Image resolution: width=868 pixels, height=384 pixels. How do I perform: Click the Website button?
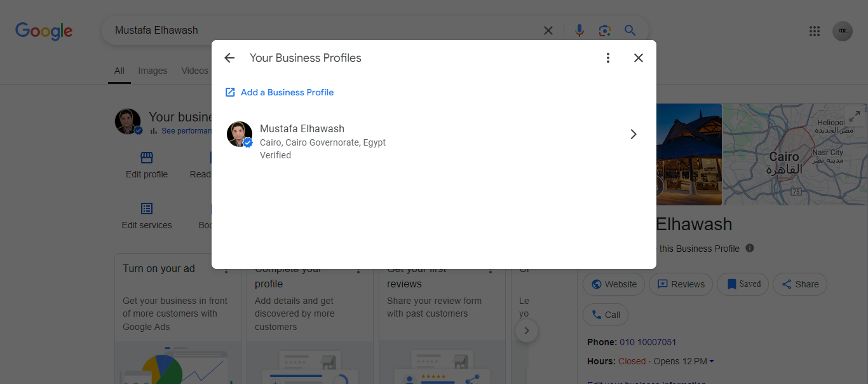614,284
